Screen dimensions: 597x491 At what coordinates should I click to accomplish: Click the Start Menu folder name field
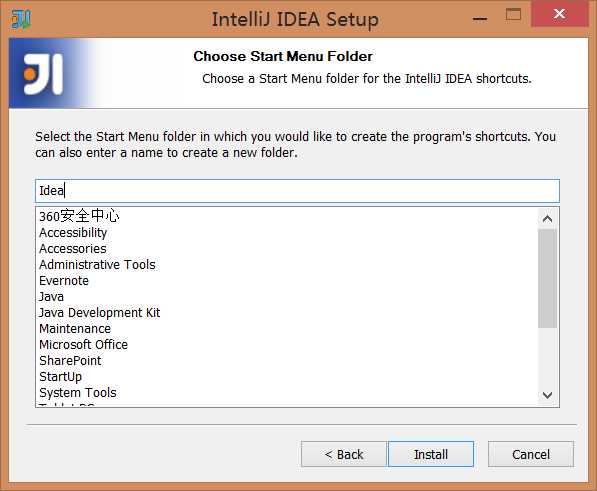[x=297, y=191]
